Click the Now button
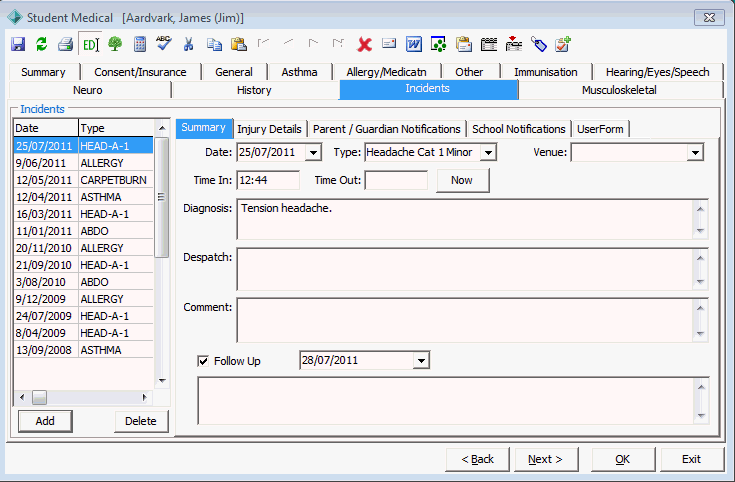This screenshot has height=482, width=735. pos(462,181)
